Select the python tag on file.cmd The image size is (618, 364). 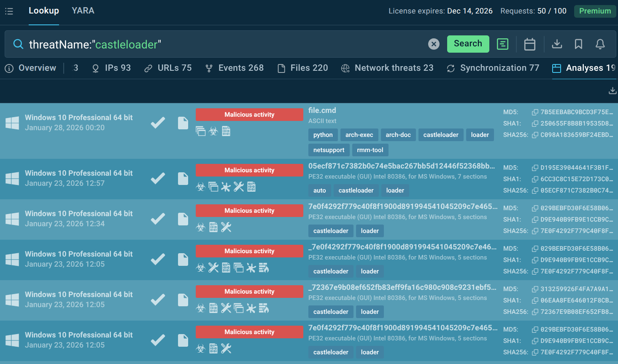tap(323, 135)
